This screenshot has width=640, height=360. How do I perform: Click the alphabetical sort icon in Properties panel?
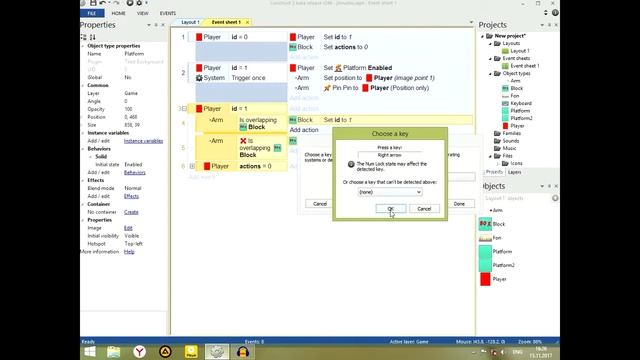tap(93, 37)
